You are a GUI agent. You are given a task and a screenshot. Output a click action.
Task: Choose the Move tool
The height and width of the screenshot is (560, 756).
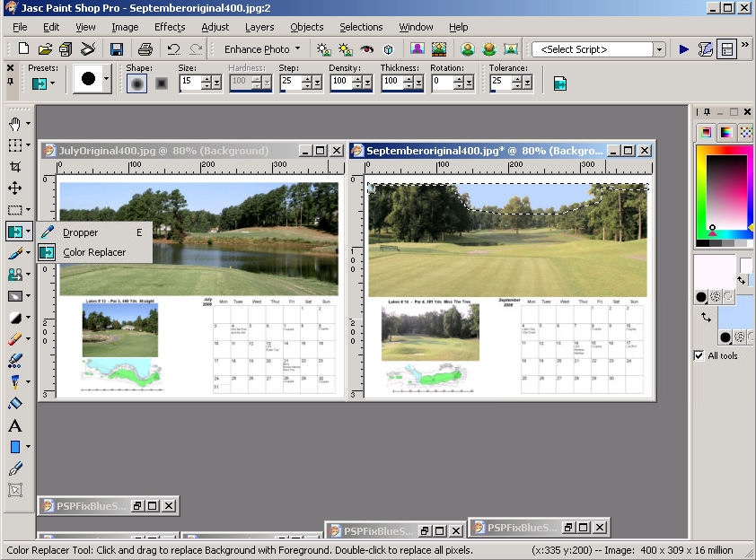coord(14,188)
